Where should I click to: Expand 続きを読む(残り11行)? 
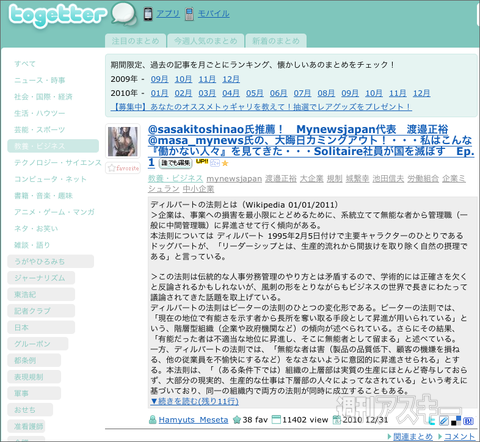[194, 401]
